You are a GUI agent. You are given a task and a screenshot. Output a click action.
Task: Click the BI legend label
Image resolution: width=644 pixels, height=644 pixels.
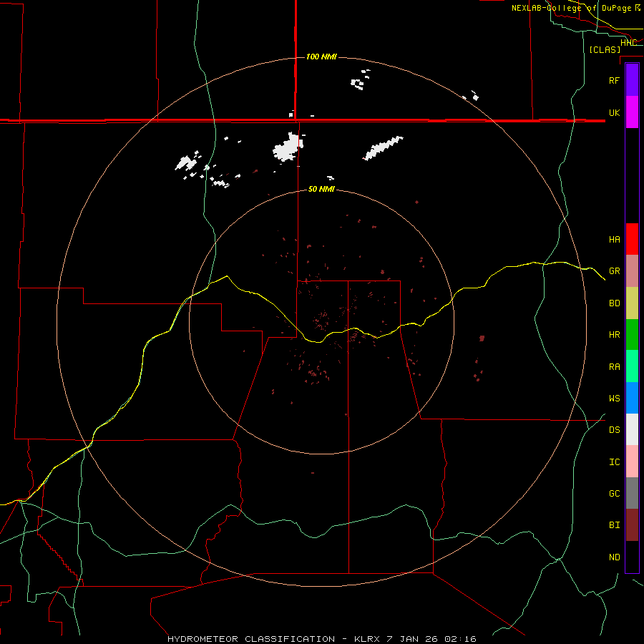point(614,525)
